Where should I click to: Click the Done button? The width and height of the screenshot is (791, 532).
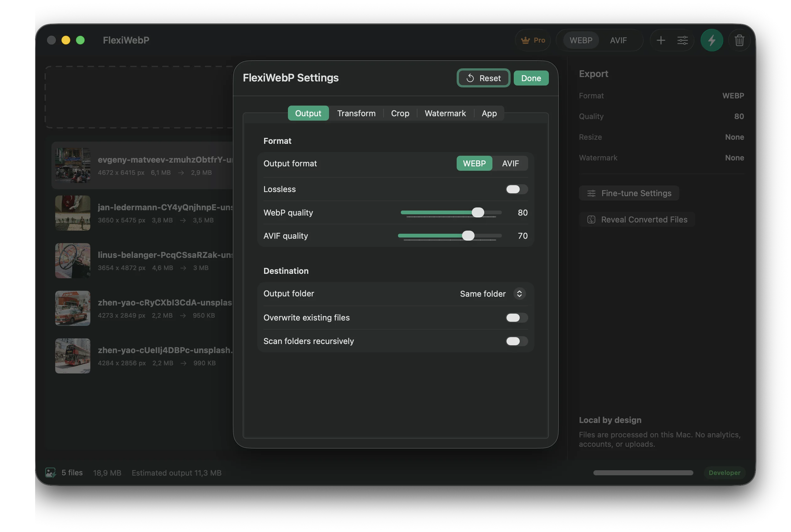(531, 78)
